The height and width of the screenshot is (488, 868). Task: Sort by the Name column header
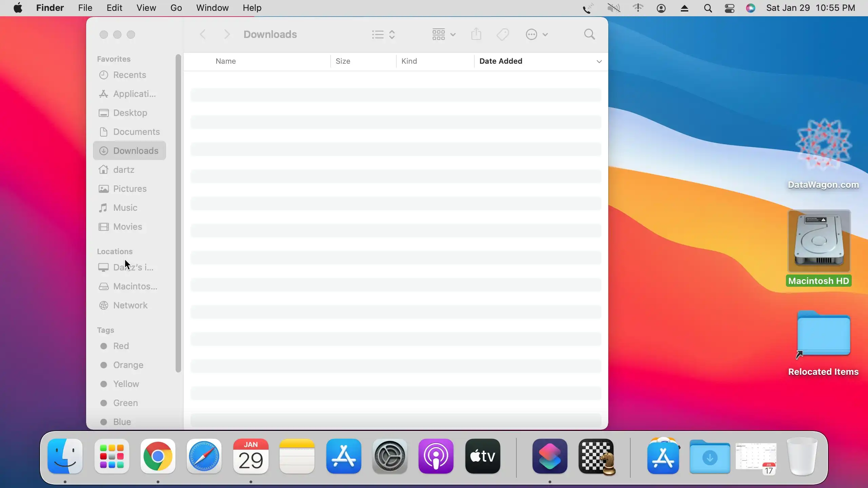[x=225, y=61]
